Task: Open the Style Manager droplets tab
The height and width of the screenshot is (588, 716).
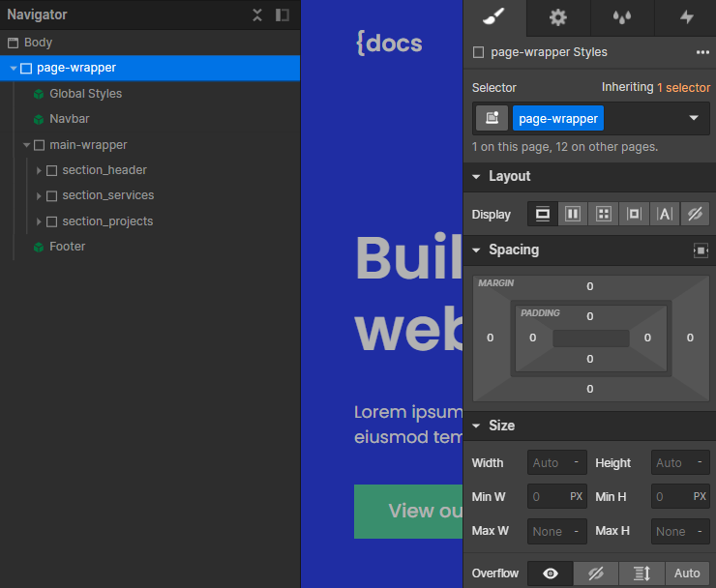Action: (622, 17)
